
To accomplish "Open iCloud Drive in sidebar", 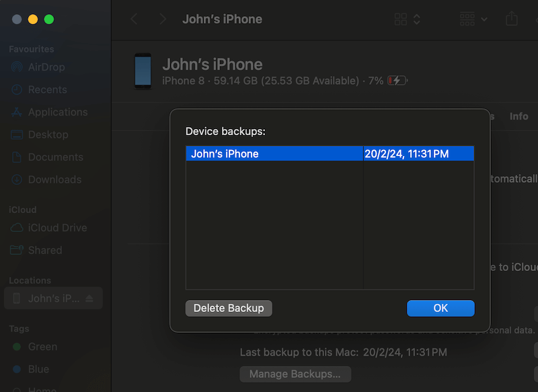I will coord(57,228).
